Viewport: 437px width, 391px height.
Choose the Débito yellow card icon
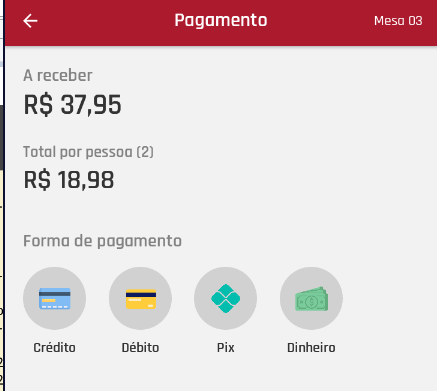(141, 299)
